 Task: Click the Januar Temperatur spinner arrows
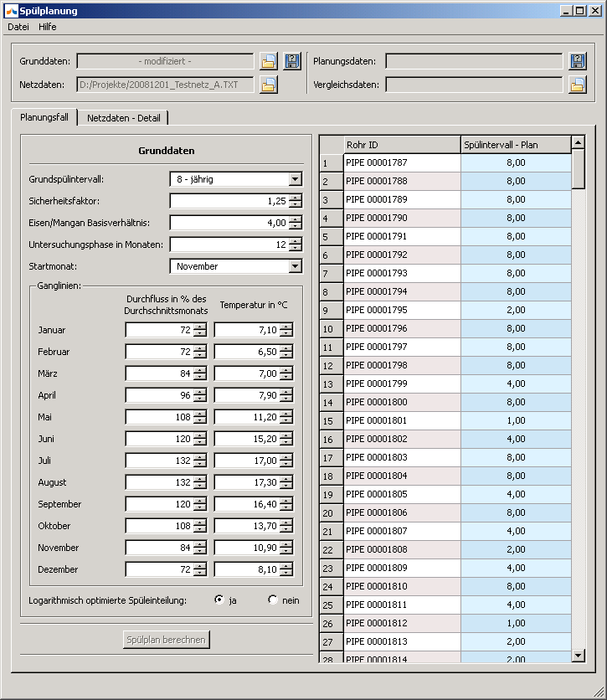pyautogui.click(x=286, y=330)
